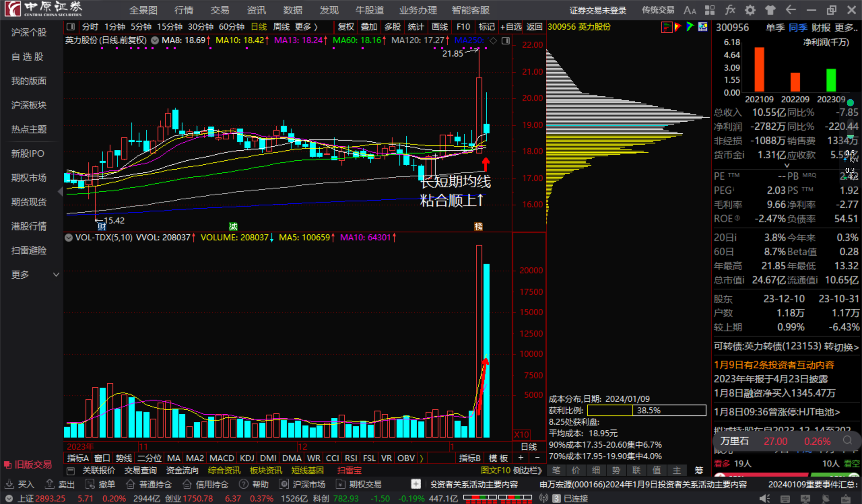Select the red-boxed cost distribution chart icon

pyautogui.click(x=667, y=27)
